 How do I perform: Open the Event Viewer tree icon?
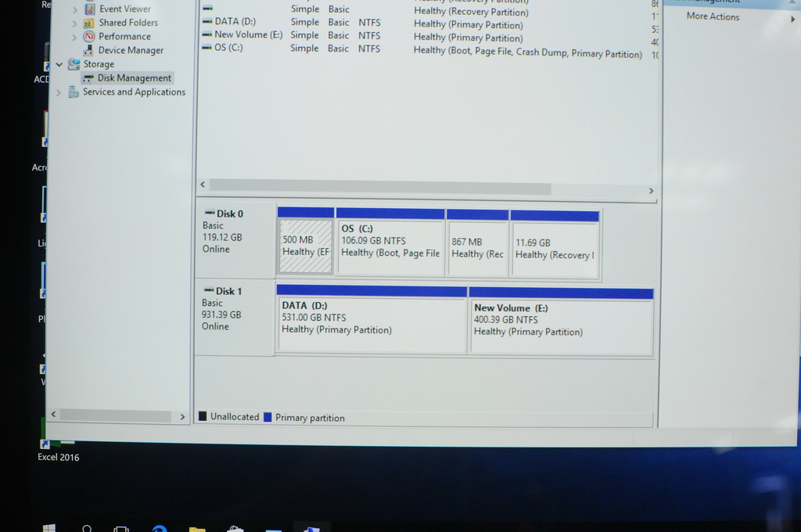[90, 9]
